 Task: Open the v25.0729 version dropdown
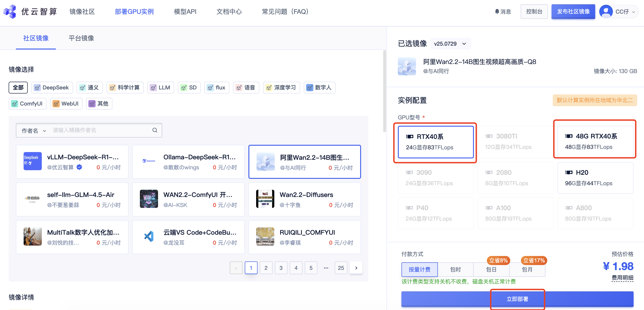pos(451,44)
